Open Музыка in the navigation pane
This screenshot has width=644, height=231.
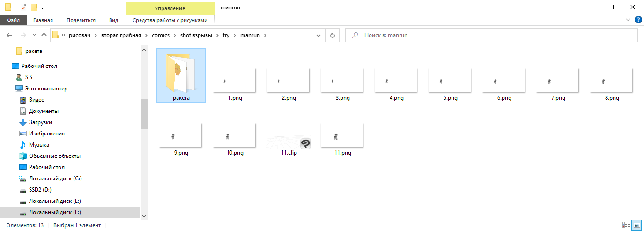[39, 145]
